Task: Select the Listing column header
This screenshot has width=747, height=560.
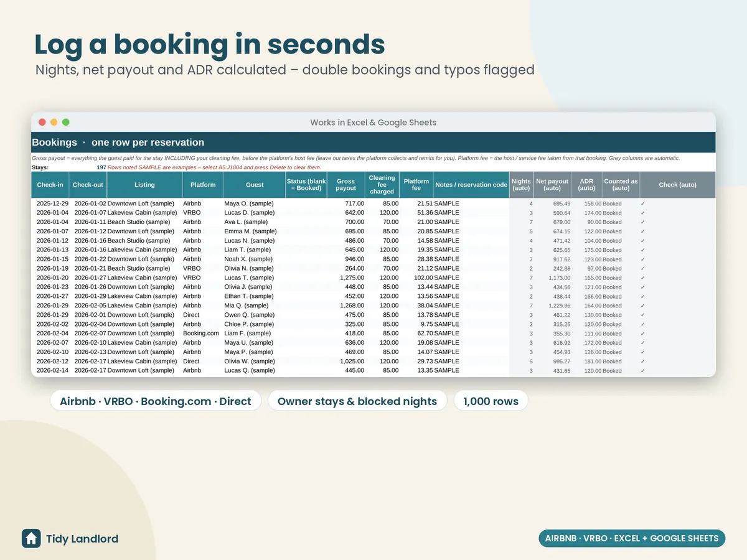Action: point(144,185)
